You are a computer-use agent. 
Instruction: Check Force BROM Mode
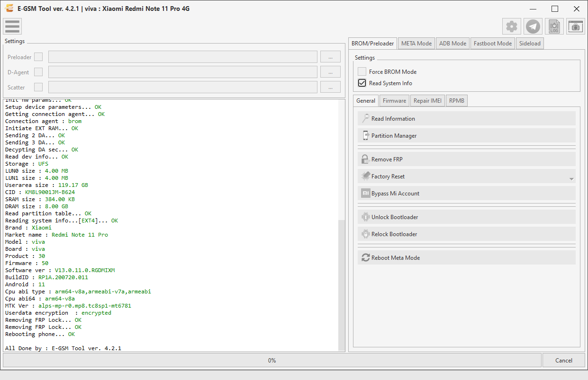point(362,71)
